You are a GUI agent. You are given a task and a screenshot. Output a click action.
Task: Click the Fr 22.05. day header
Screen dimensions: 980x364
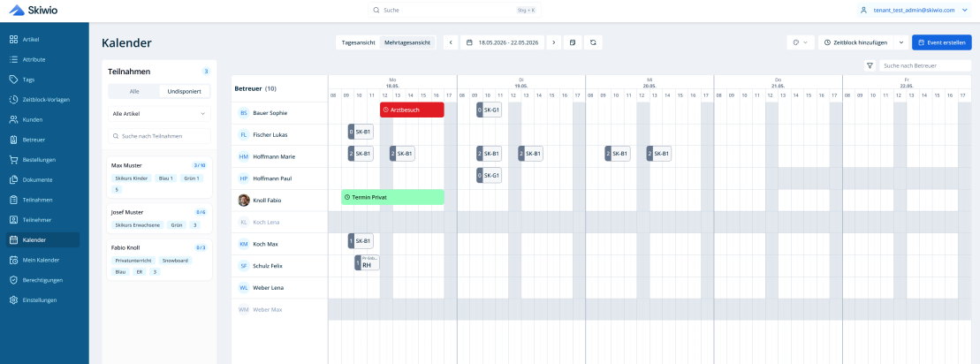click(x=907, y=83)
